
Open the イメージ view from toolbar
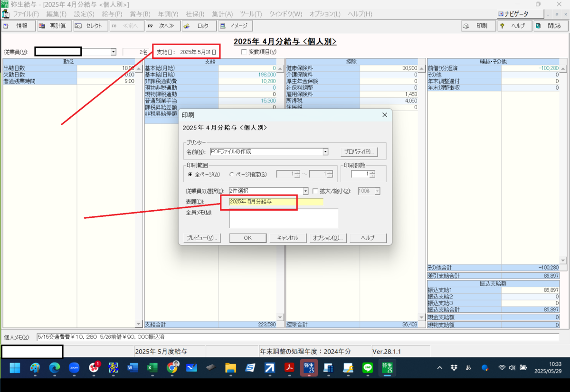[235, 26]
